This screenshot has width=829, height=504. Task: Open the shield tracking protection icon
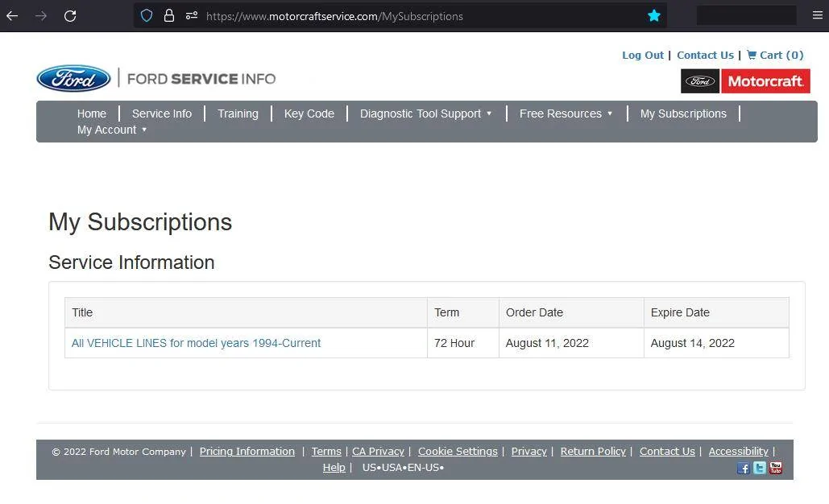pos(147,16)
